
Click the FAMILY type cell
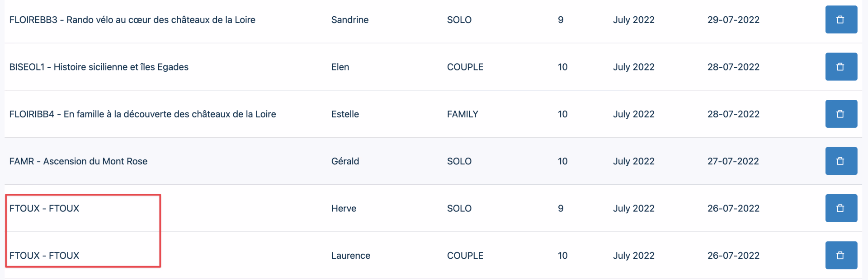[x=462, y=114]
